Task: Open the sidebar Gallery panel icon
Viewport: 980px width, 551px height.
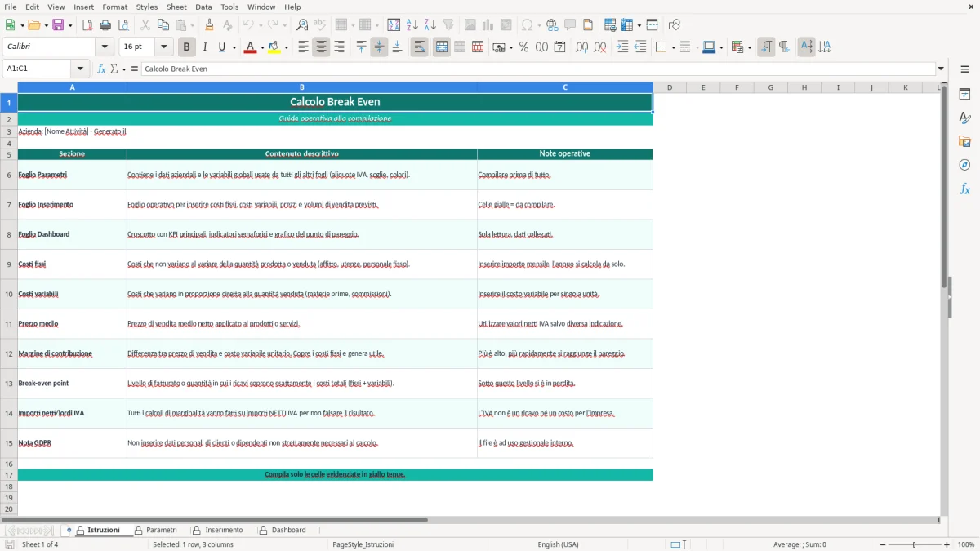Action: click(x=964, y=142)
